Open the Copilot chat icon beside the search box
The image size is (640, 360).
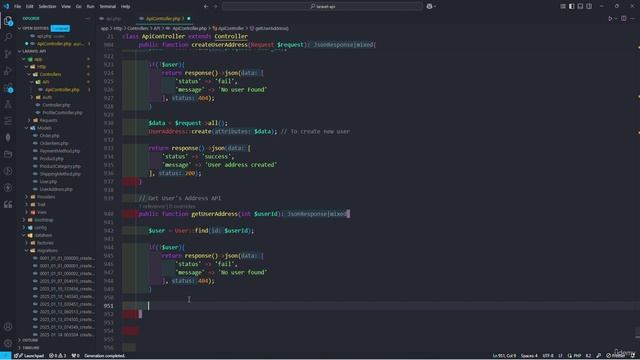coord(429,7)
